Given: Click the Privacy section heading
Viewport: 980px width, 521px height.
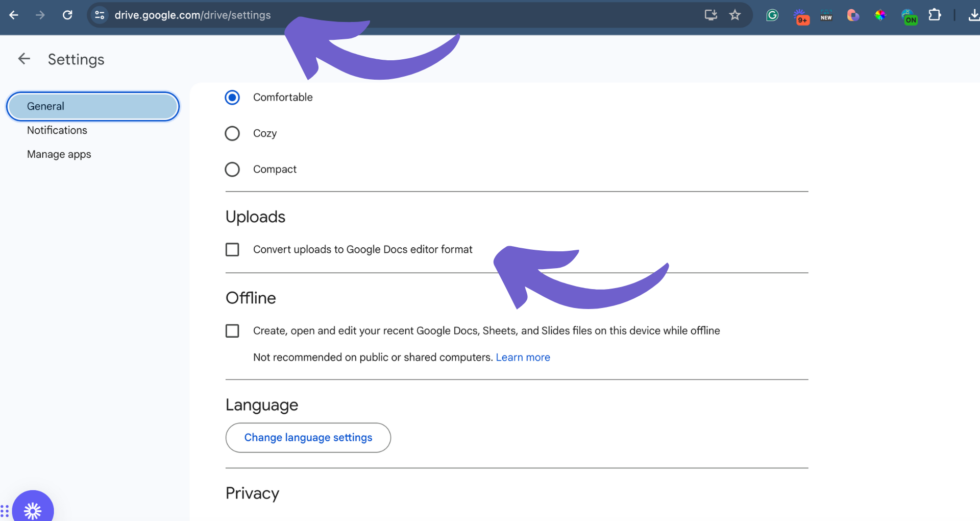Looking at the screenshot, I should pos(252,493).
